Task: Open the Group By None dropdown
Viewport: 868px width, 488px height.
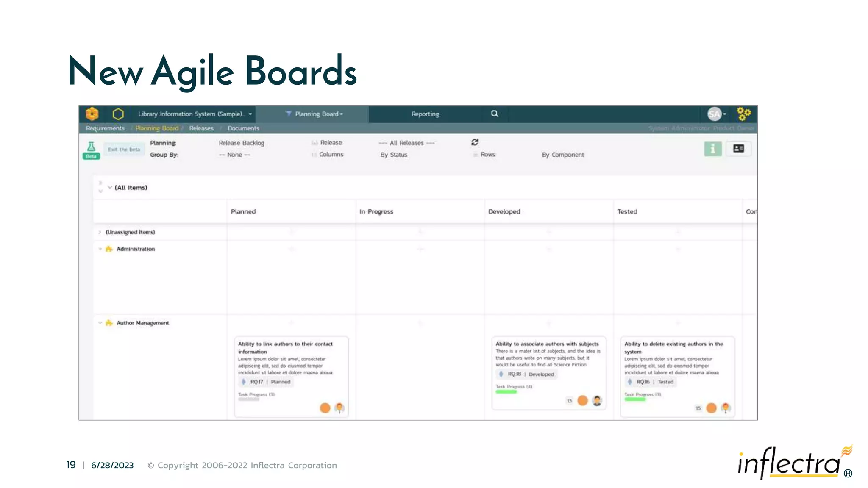Action: (235, 155)
